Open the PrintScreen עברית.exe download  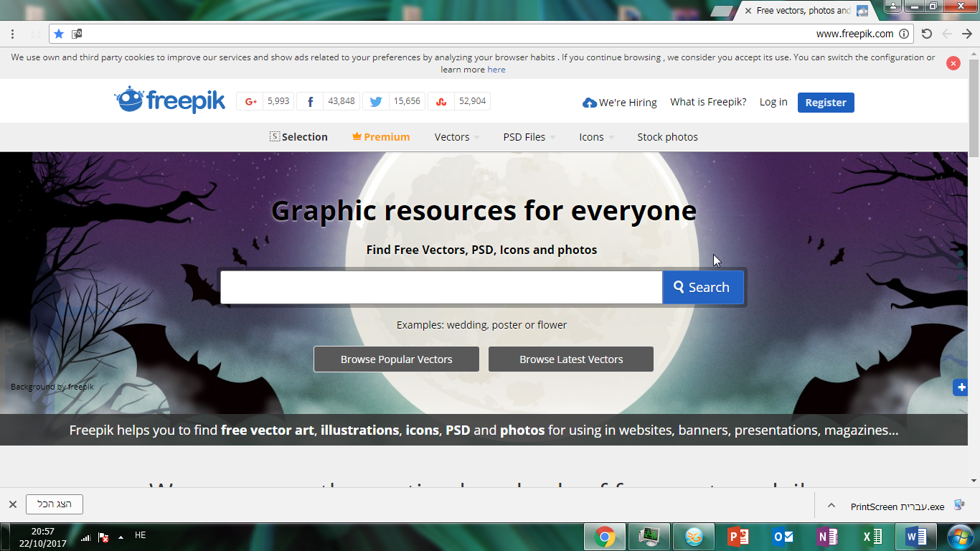pyautogui.click(x=897, y=507)
